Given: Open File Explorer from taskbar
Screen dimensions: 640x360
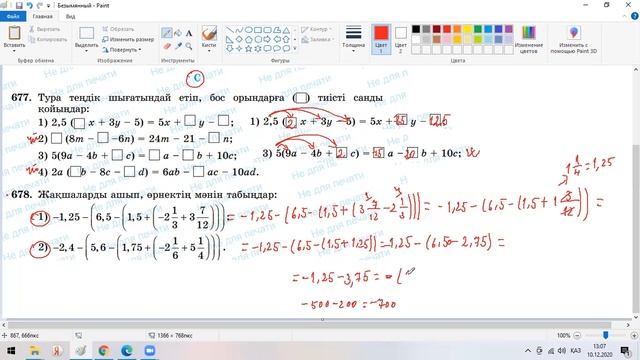Looking at the screenshot, I should 35,351.
